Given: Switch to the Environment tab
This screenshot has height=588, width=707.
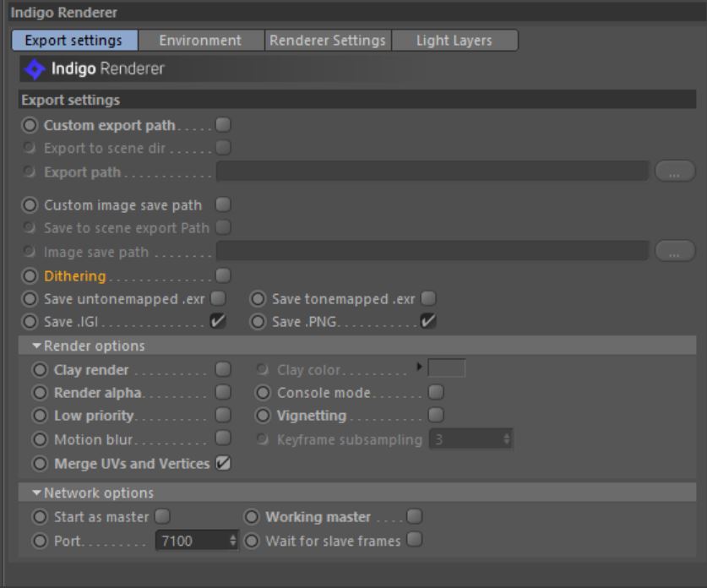Looking at the screenshot, I should tap(200, 41).
